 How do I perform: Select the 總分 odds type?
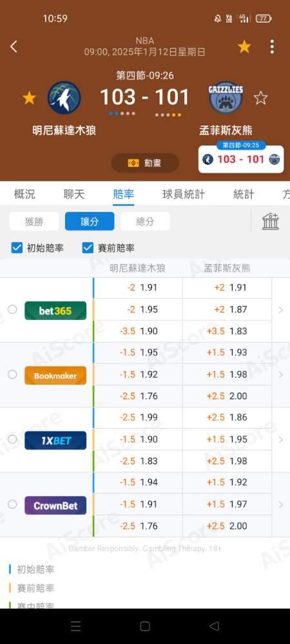click(145, 222)
